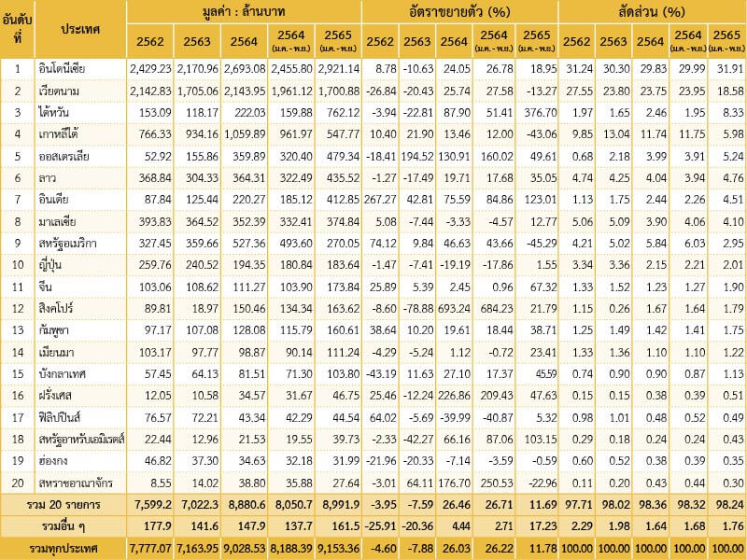747x560 pixels.
Task: Click the value "412.85"
Action: (344, 200)
